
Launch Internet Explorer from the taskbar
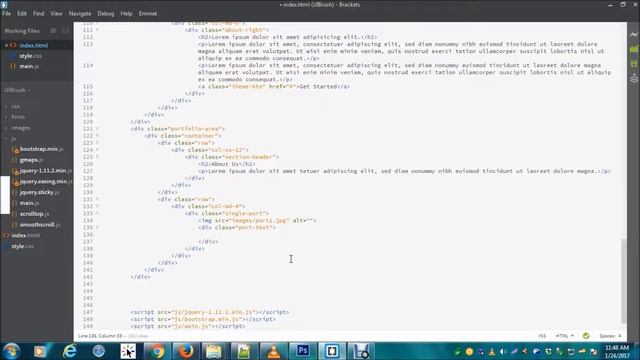tap(70, 351)
